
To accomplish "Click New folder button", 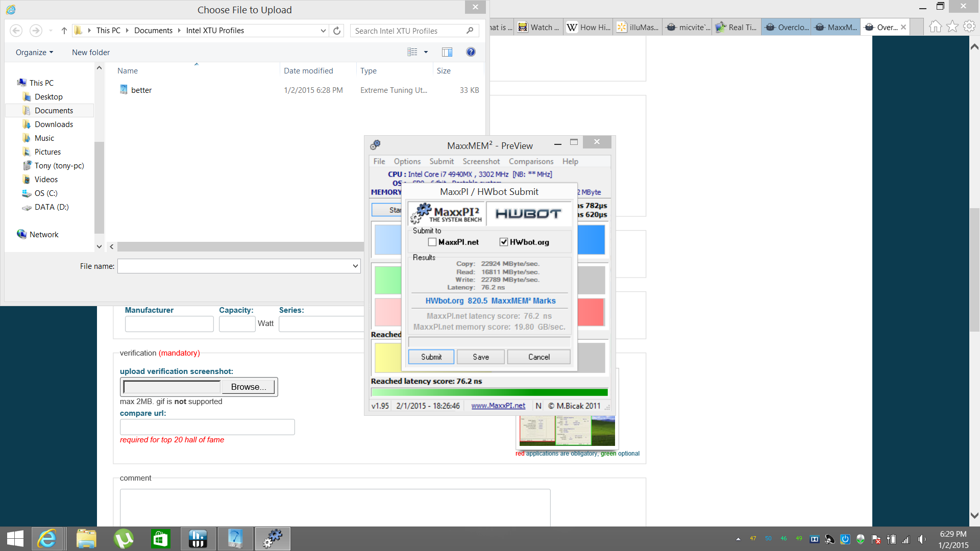I will pos(91,52).
